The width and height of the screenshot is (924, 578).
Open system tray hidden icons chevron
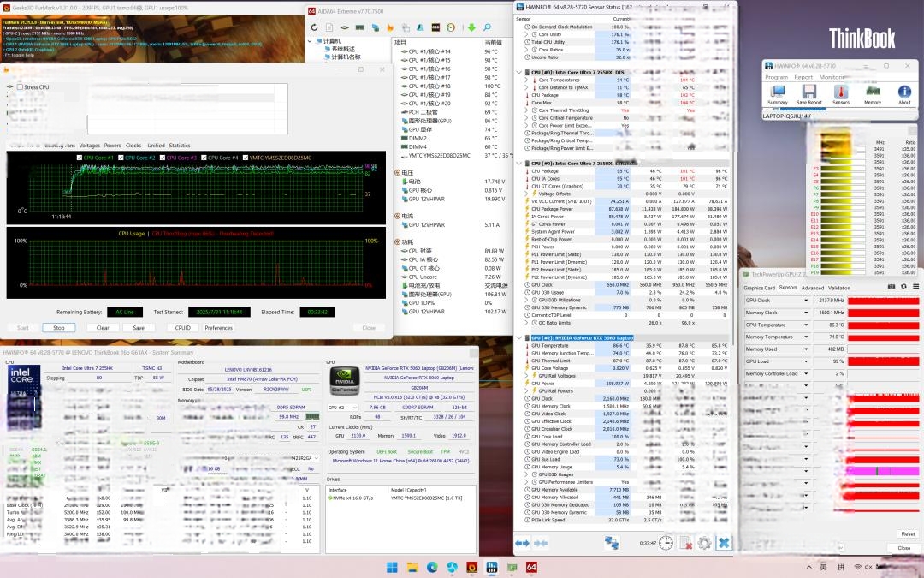click(x=808, y=568)
